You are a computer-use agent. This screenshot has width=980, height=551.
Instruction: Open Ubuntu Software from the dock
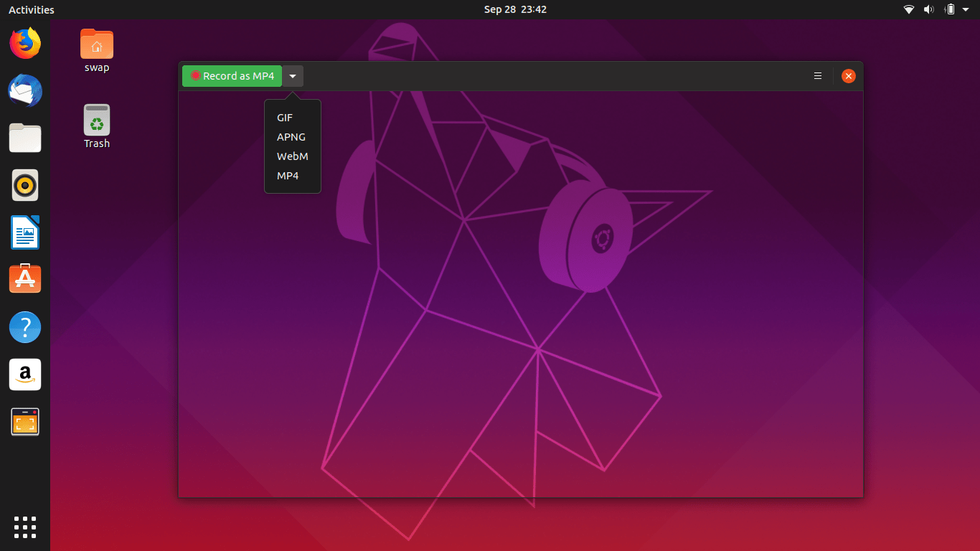point(25,279)
